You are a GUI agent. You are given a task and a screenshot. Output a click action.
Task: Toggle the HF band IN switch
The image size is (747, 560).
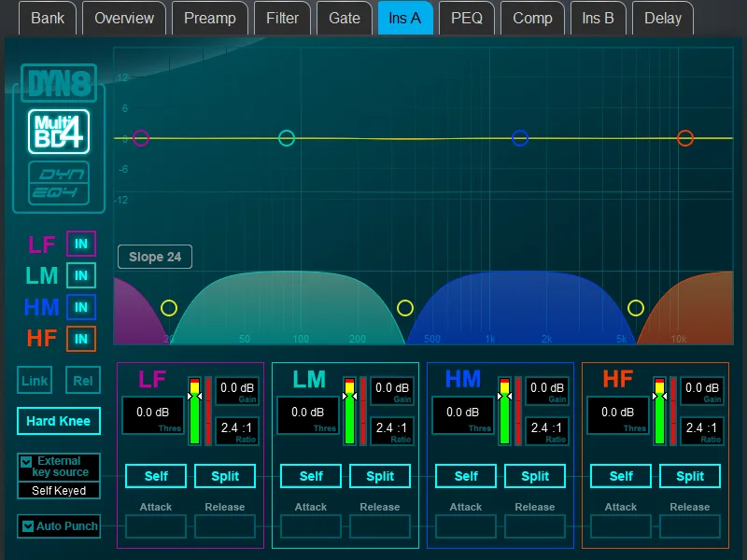[x=81, y=339]
